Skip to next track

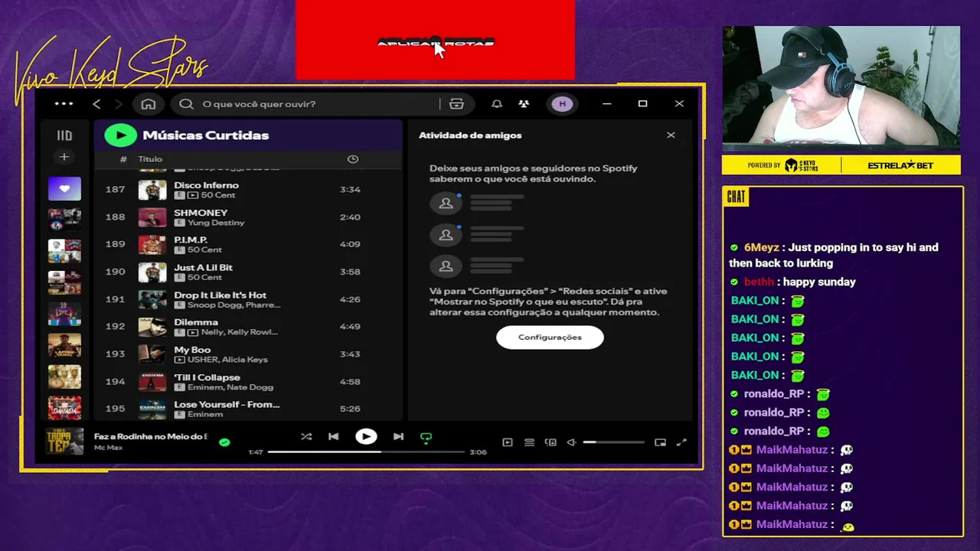(x=398, y=437)
